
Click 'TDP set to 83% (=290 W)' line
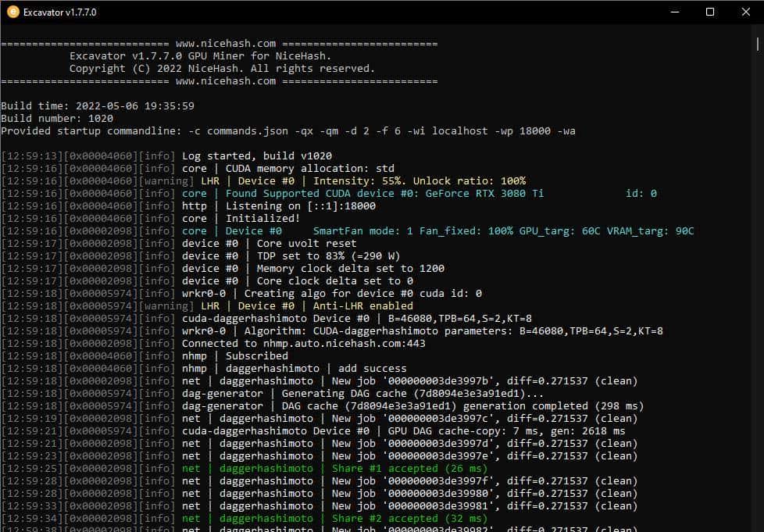tap(201, 255)
